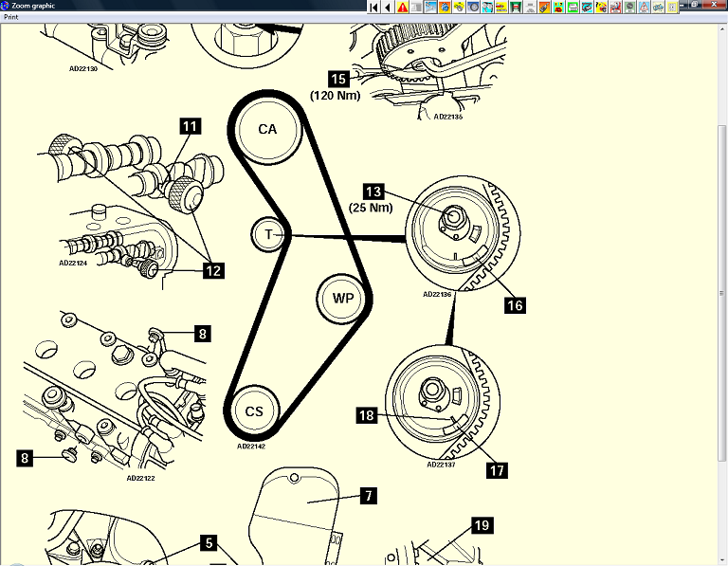Click the T tensioner pulley circle
This screenshot has height=566, width=728.
point(269,234)
